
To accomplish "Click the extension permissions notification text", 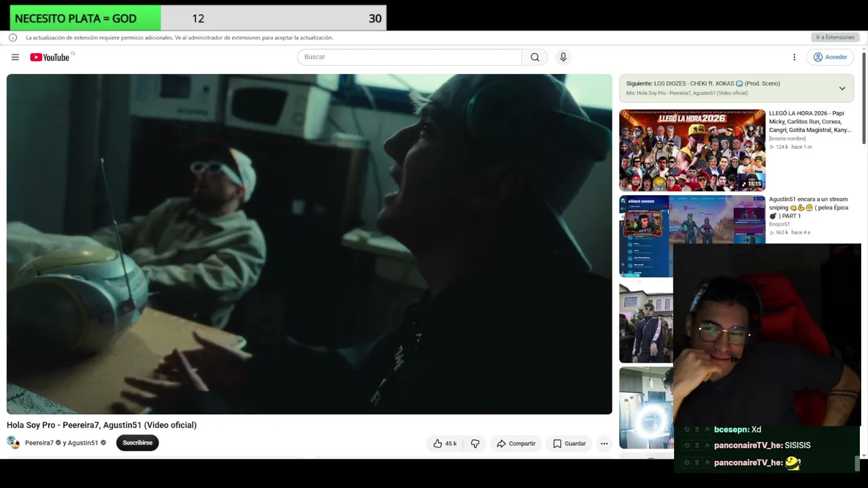I will point(180,38).
